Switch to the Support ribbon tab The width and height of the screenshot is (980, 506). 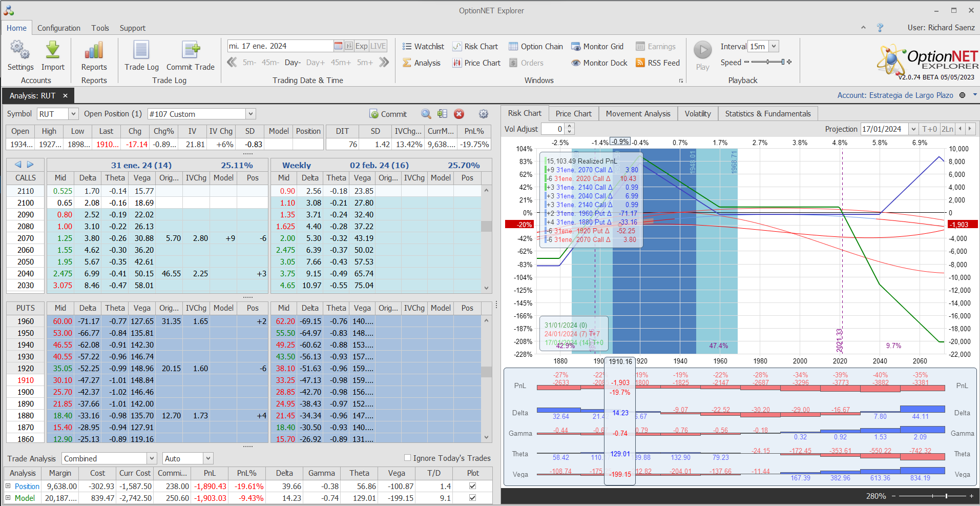coord(133,28)
